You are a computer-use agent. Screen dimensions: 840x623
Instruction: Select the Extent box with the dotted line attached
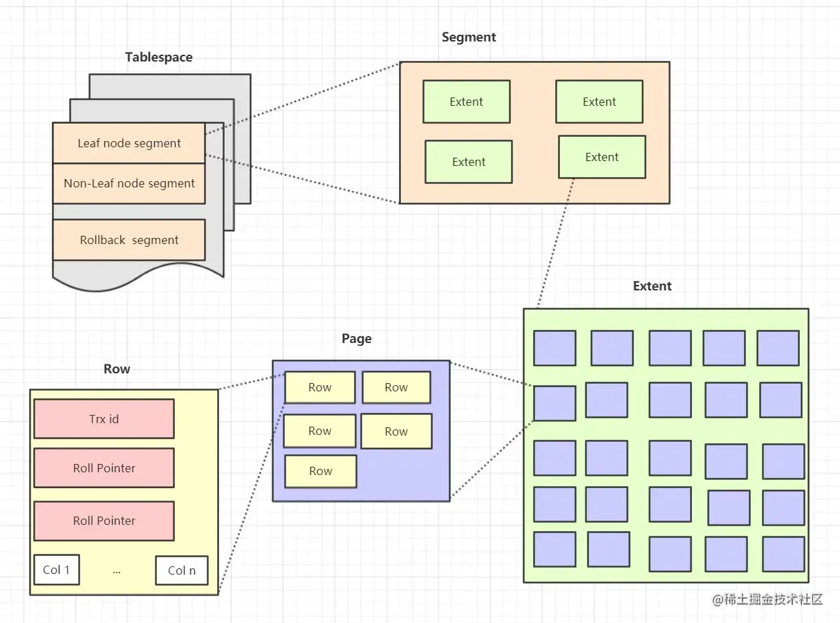coord(601,157)
